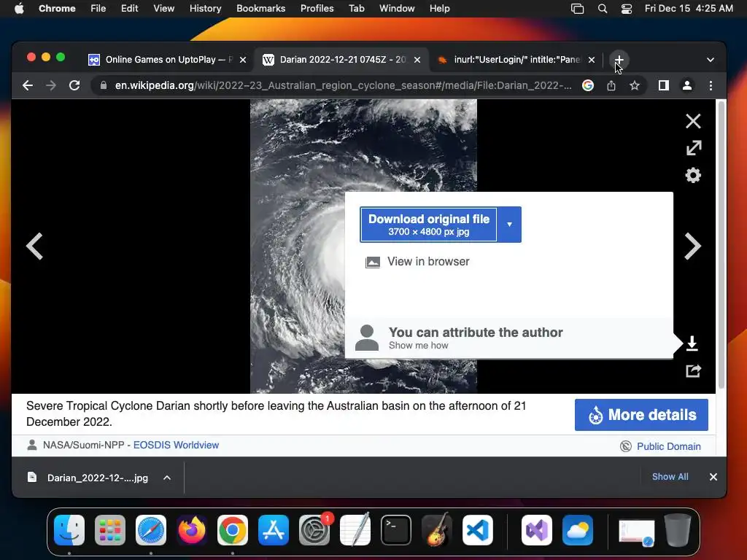Viewport: 747px width, 560px height.
Task: Open Spotlight search in menu bar
Action: pyautogui.click(x=602, y=9)
